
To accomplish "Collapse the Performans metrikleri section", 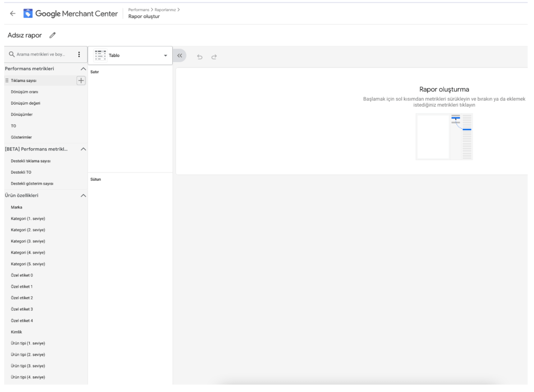I will (83, 69).
